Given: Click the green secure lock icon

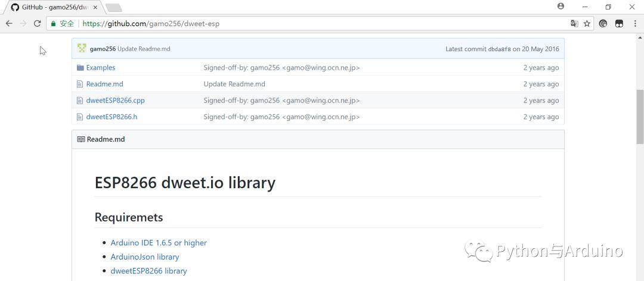Looking at the screenshot, I should point(53,24).
